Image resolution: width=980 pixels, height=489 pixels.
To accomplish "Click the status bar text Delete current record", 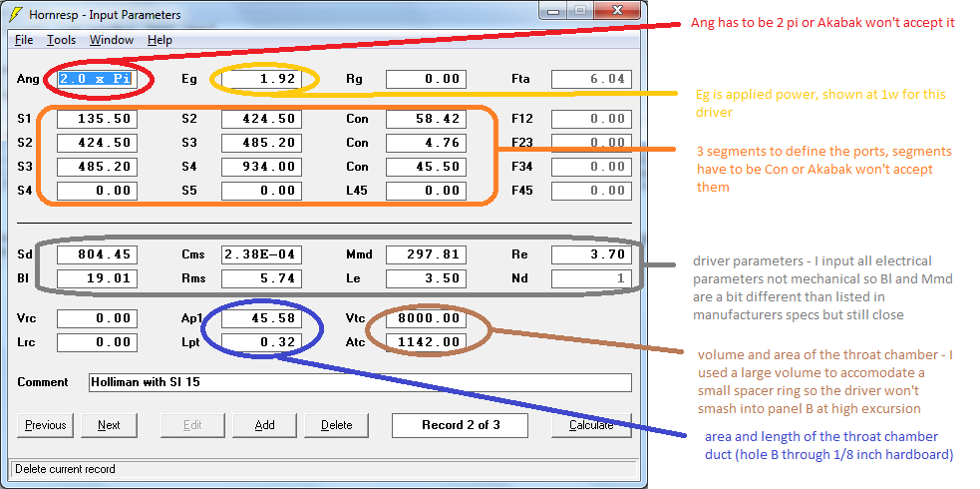I will click(x=65, y=469).
